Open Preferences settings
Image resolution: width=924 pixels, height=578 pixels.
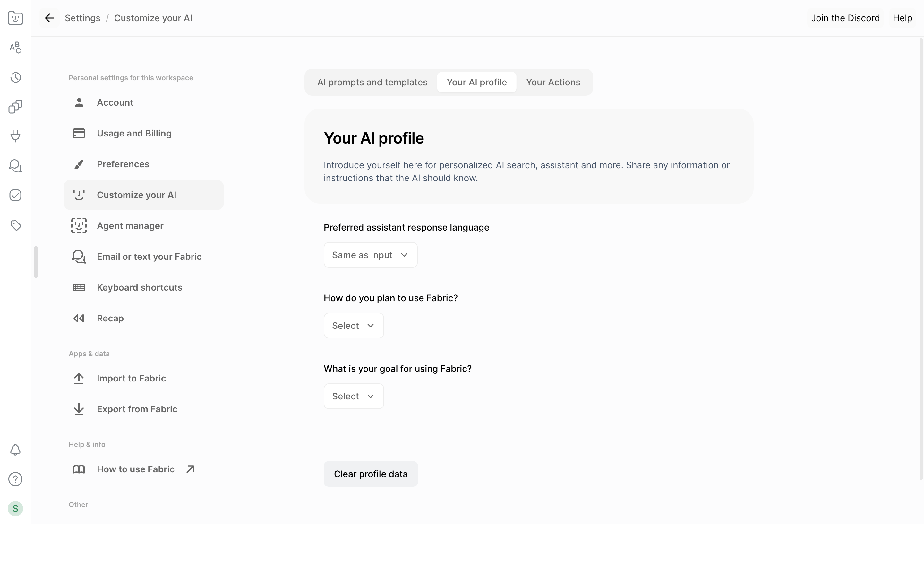click(143, 164)
